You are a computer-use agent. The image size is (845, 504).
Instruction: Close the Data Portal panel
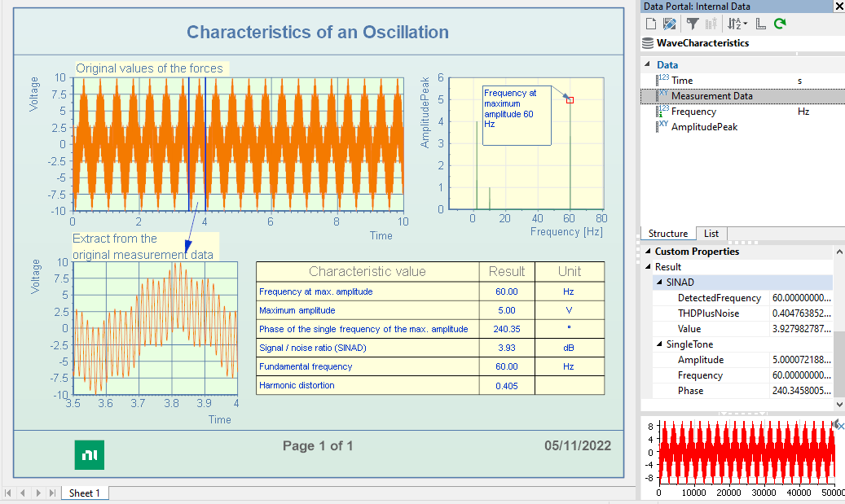point(838,7)
